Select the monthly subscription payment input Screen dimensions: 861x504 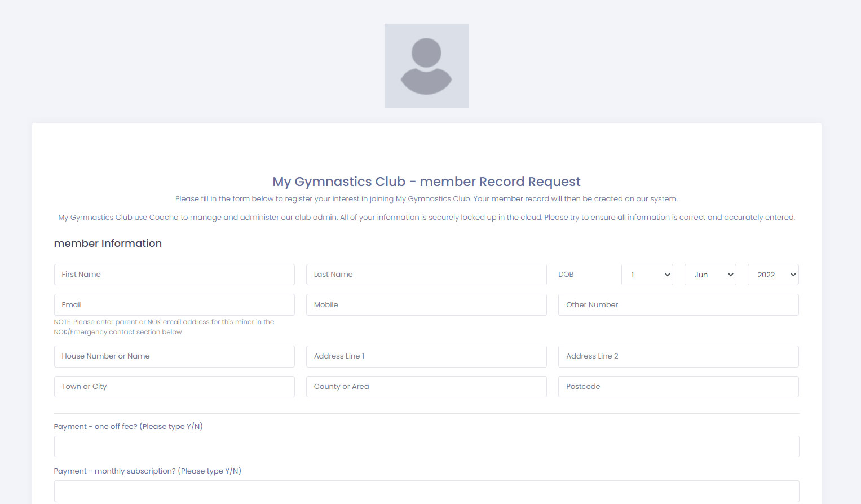(x=426, y=491)
